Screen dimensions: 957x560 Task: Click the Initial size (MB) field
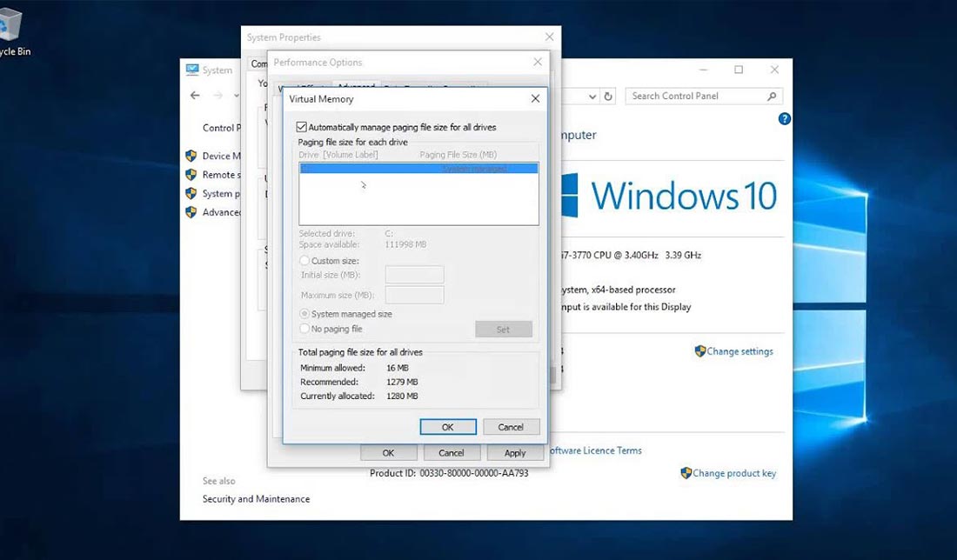coord(414,275)
